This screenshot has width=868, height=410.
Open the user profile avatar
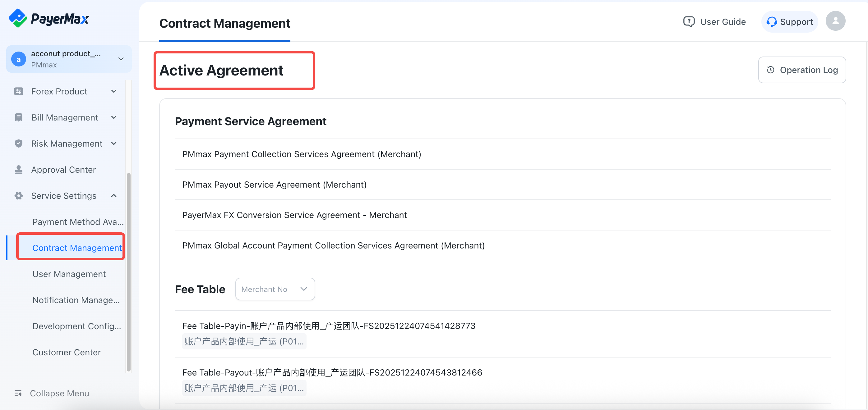click(835, 21)
